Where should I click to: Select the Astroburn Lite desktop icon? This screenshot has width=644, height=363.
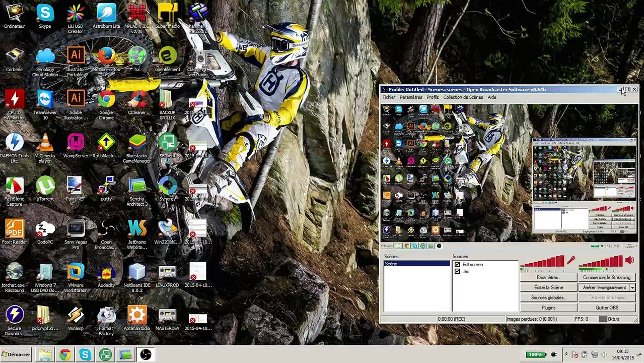106,17
